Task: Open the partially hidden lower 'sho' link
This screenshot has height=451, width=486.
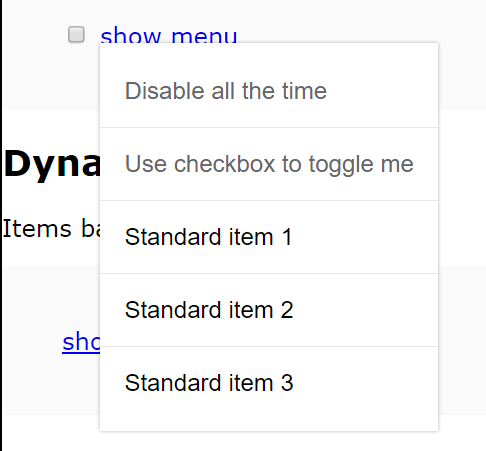Action: coord(81,342)
